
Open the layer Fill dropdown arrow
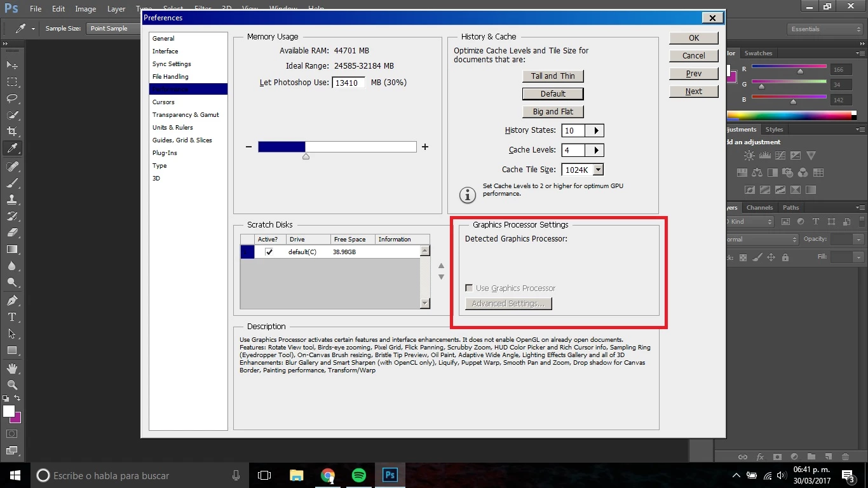pyautogui.click(x=858, y=257)
